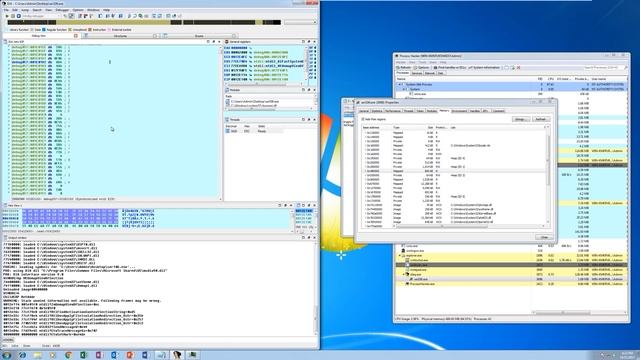Open Word from the taskbar
This screenshot has width=640, height=360.
point(144,355)
